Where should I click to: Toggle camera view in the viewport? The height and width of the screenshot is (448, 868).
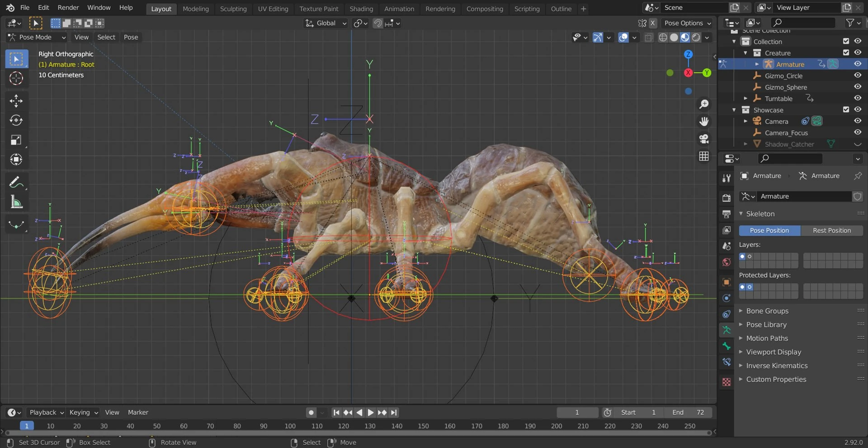pyautogui.click(x=704, y=139)
